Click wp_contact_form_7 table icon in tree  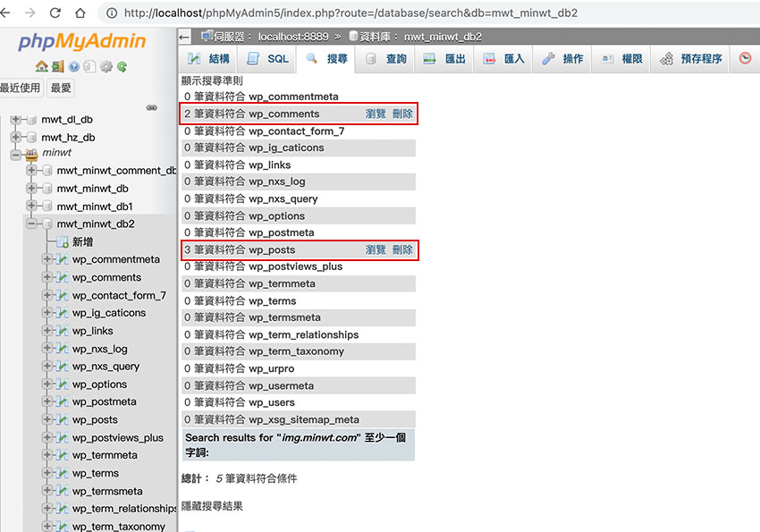click(62, 295)
